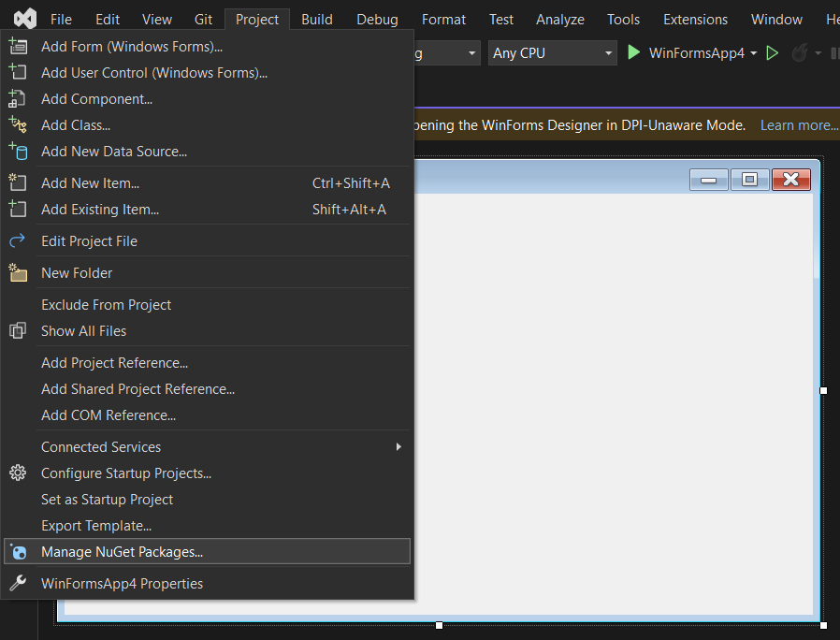Image resolution: width=840 pixels, height=640 pixels.
Task: Open the Git menu
Action: 203,20
